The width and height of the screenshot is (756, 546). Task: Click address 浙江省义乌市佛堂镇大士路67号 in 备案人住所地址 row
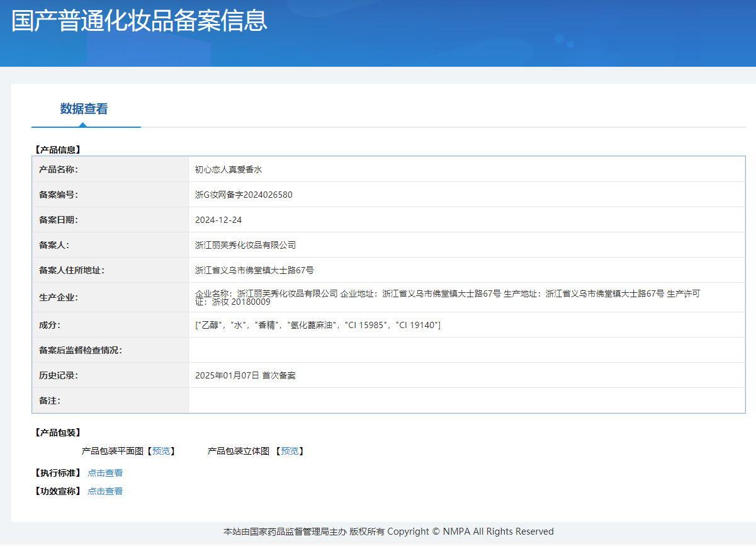pyautogui.click(x=254, y=270)
